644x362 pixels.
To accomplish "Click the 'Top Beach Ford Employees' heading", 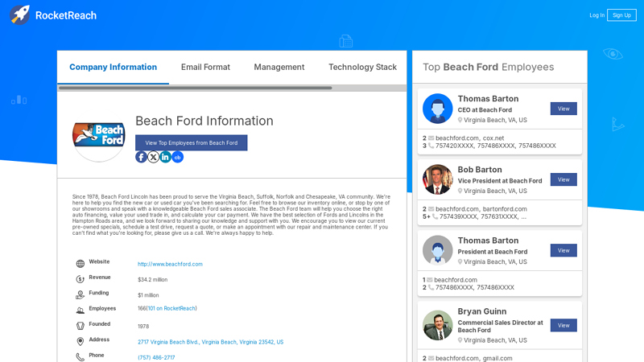I will [x=489, y=67].
